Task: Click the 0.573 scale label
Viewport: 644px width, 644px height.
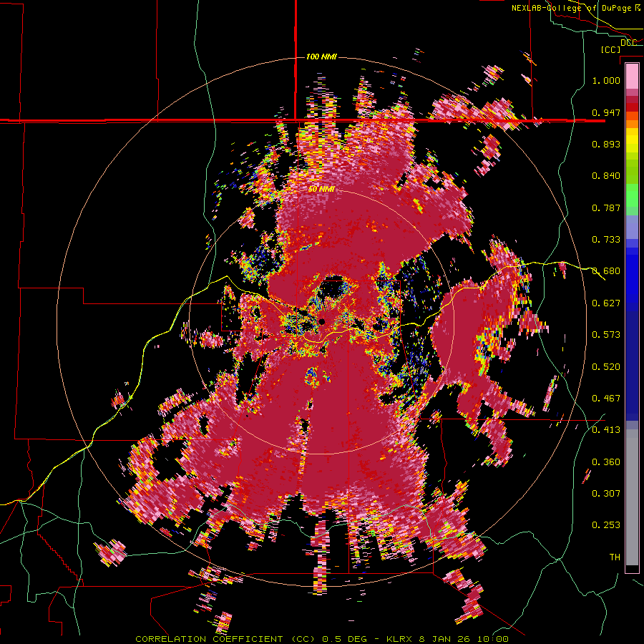Action: coord(606,334)
